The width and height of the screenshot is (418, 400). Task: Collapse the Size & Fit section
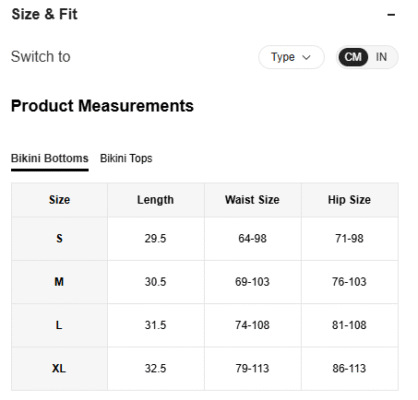click(x=391, y=15)
